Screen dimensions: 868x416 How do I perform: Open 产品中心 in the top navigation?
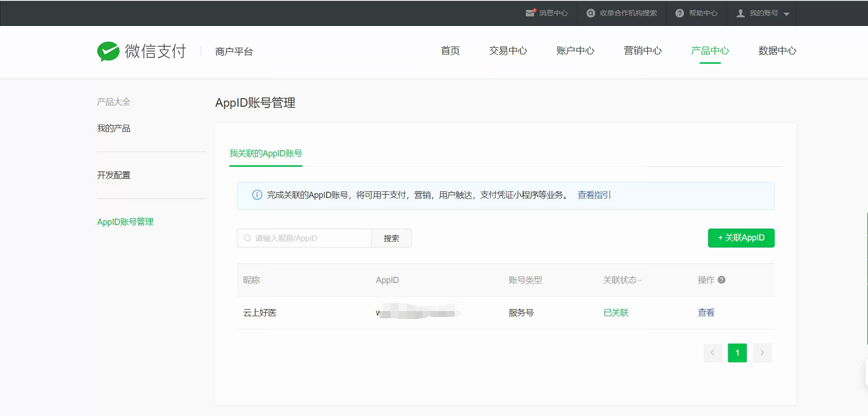(x=710, y=51)
